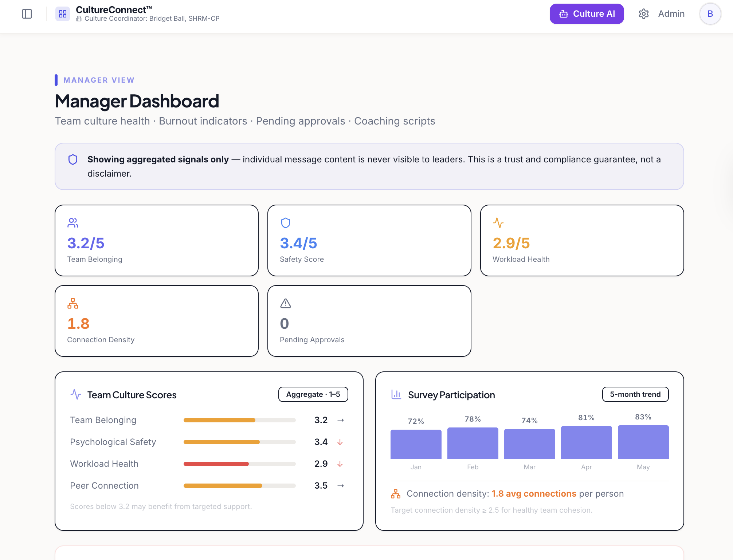Viewport: 733px width, 560px height.
Task: Click the 'Psychological Safety' row label
Action: point(113,442)
